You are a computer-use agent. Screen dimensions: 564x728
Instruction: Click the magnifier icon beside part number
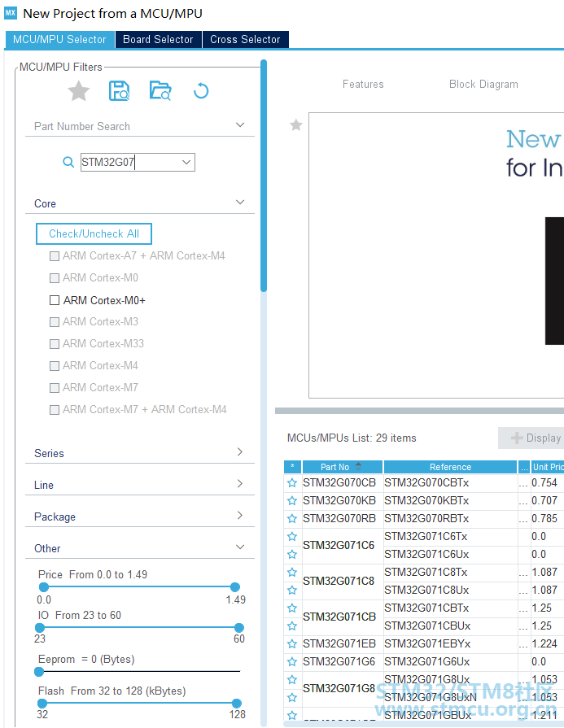point(68,162)
